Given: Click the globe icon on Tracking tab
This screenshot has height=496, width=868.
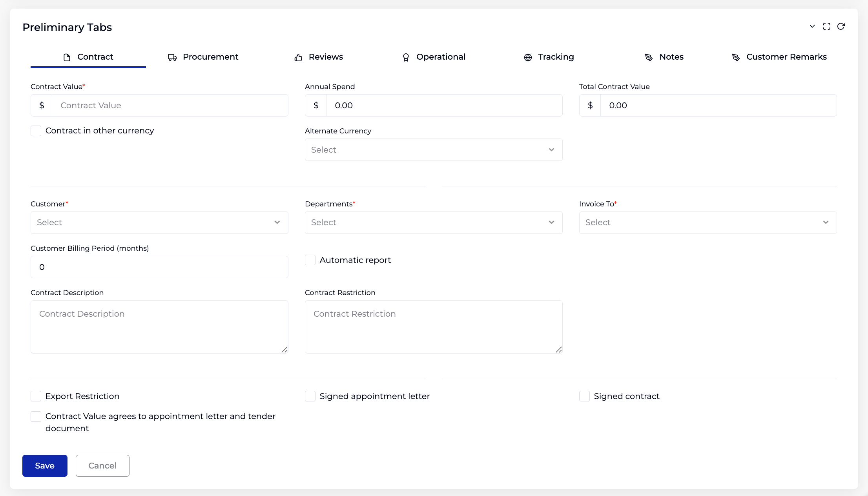Looking at the screenshot, I should click(528, 57).
